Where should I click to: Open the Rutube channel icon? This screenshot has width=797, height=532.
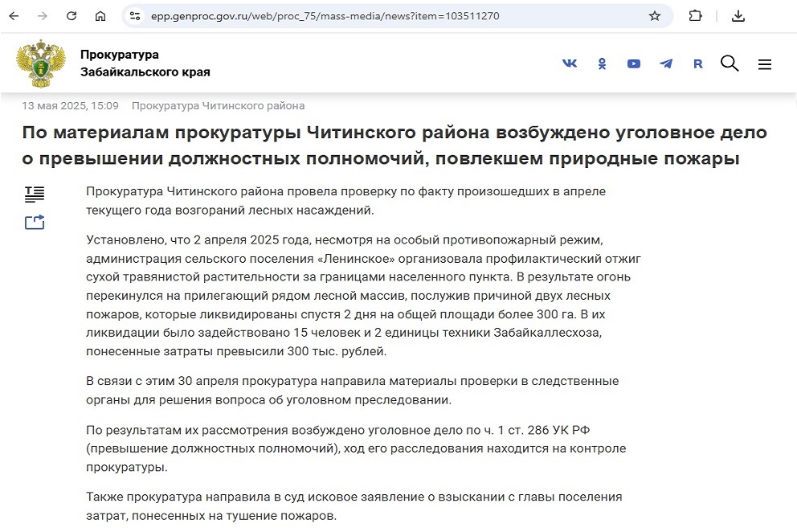(x=698, y=63)
